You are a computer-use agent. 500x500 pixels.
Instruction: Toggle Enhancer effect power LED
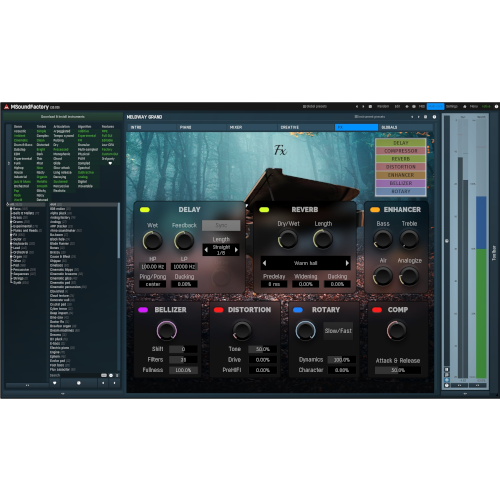(375, 210)
